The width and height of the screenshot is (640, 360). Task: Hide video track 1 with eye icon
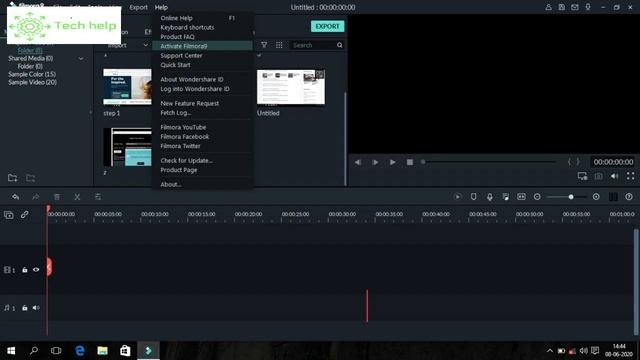pos(36,270)
